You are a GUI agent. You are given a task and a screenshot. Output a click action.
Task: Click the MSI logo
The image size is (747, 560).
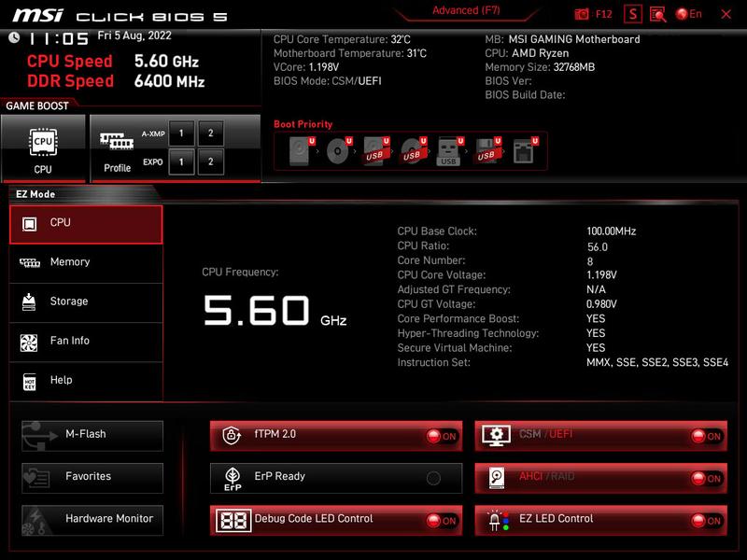(38, 15)
